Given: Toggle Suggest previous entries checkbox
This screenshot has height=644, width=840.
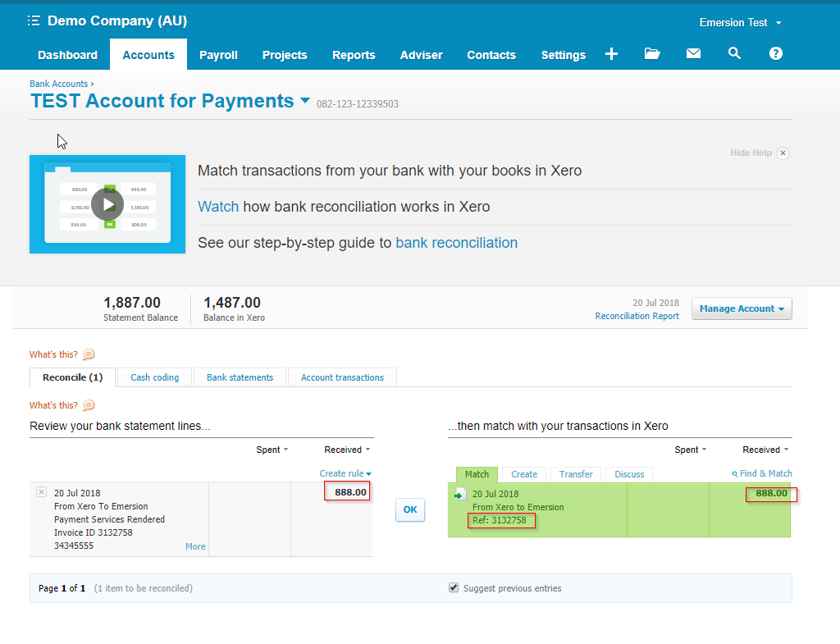Looking at the screenshot, I should click(x=454, y=588).
